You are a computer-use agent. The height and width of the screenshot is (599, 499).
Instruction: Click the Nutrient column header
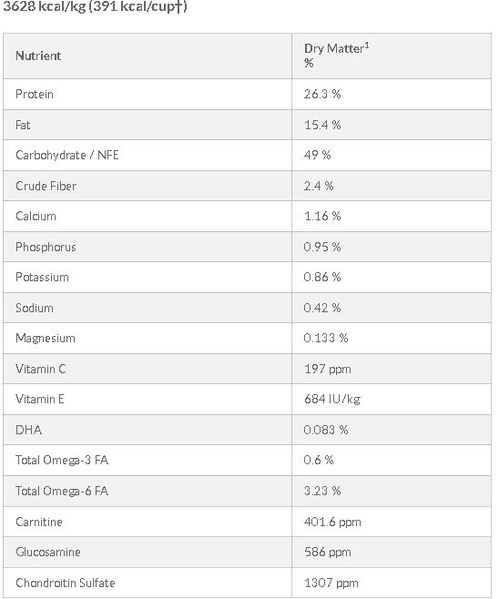point(38,56)
